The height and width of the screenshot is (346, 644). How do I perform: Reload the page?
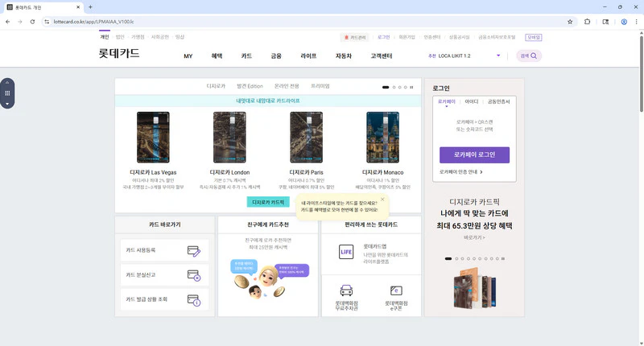pos(32,22)
